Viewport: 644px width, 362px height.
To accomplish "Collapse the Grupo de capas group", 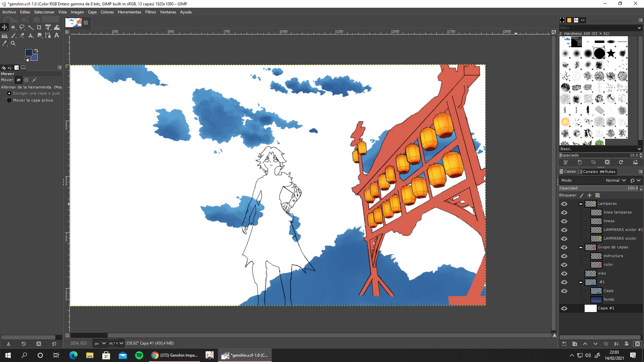I will (x=581, y=247).
